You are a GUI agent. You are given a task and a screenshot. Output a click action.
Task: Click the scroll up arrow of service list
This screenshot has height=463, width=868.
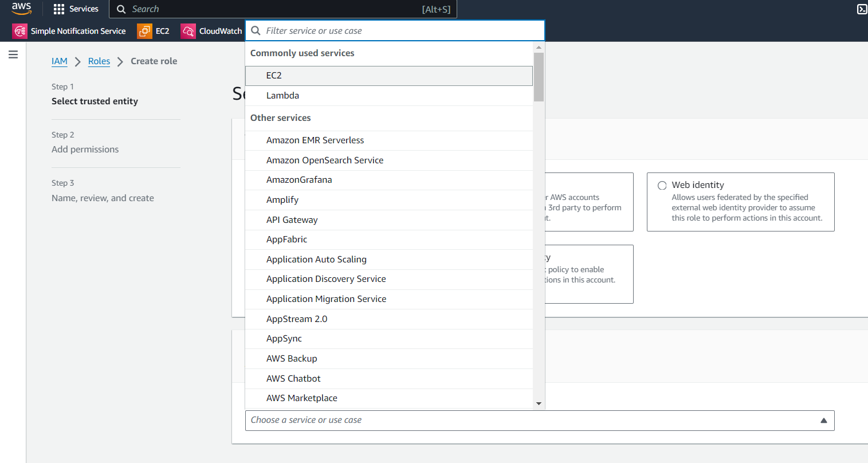[x=539, y=47]
